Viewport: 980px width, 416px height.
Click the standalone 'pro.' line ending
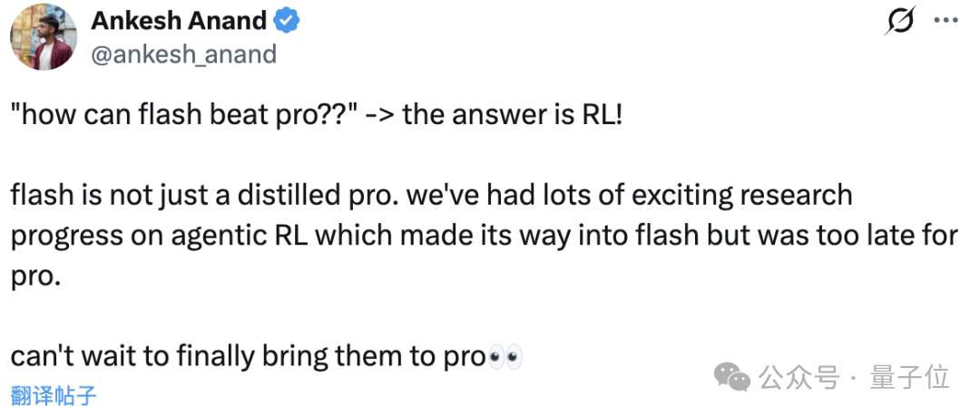[x=35, y=277]
